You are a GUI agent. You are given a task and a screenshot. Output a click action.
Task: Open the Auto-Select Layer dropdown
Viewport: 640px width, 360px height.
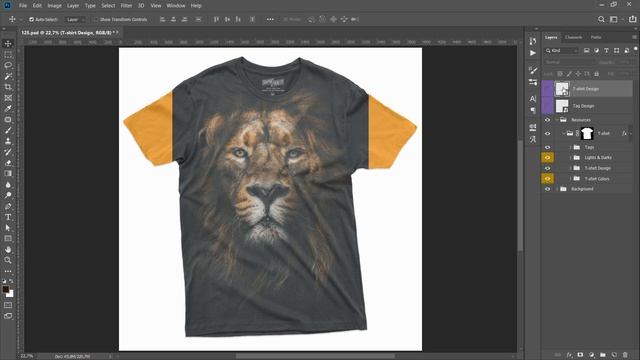click(x=74, y=19)
